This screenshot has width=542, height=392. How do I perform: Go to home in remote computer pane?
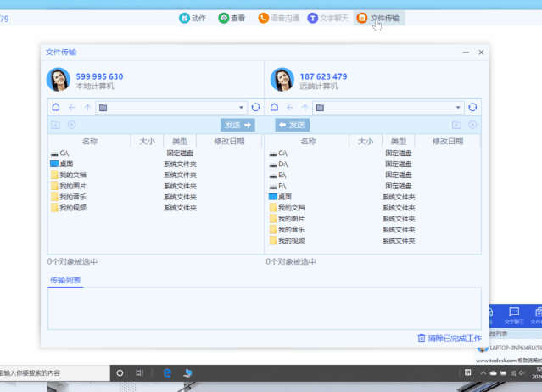pos(275,107)
